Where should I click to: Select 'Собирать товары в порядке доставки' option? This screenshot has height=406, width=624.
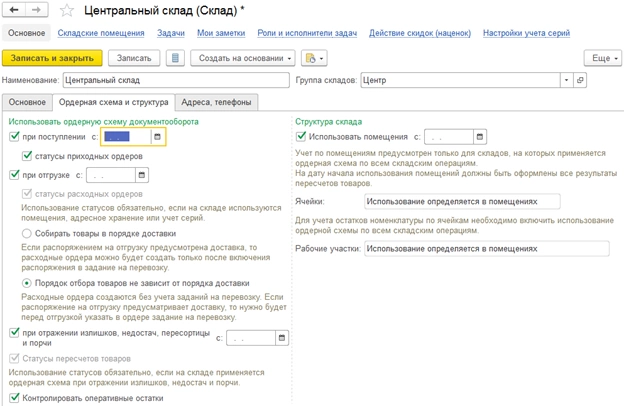point(26,233)
